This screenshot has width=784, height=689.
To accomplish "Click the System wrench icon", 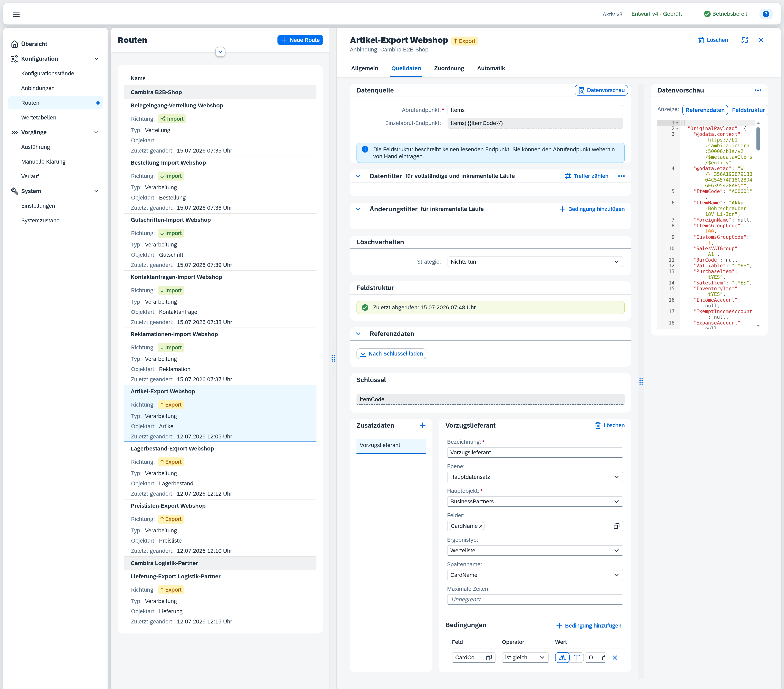I will tap(14, 191).
